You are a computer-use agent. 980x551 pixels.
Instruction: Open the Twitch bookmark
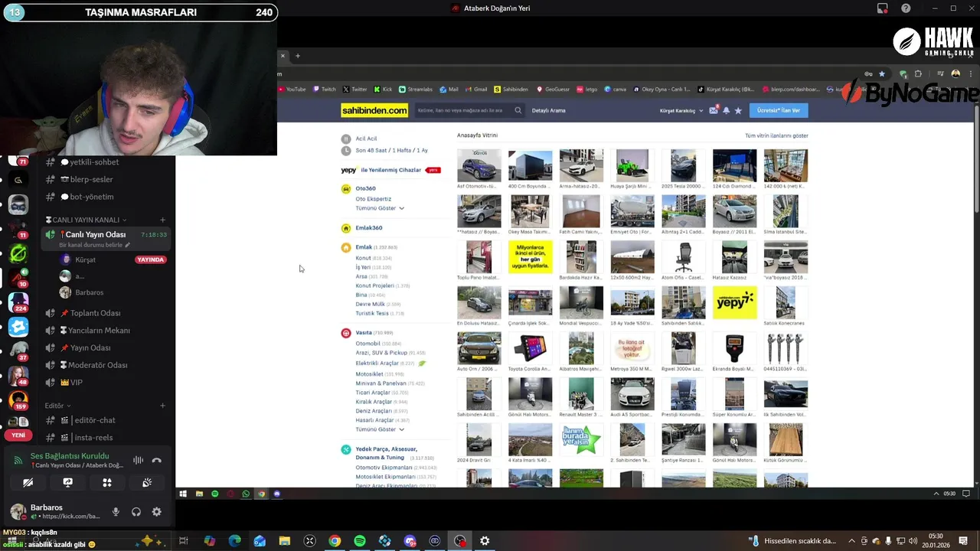(x=325, y=89)
